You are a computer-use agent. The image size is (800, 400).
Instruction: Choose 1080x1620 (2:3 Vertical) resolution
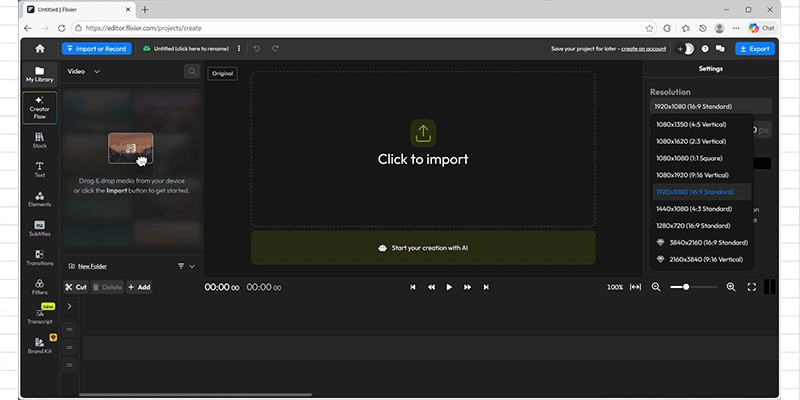tap(702, 141)
